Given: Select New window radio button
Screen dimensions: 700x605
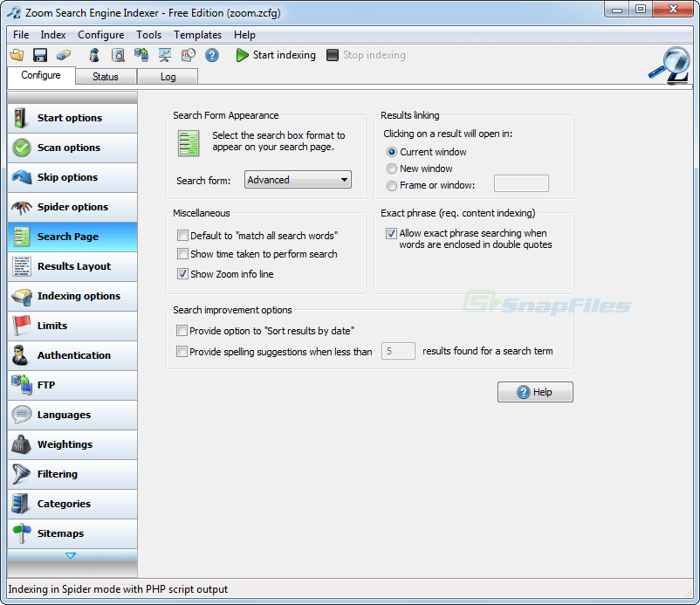Looking at the screenshot, I should (392, 168).
